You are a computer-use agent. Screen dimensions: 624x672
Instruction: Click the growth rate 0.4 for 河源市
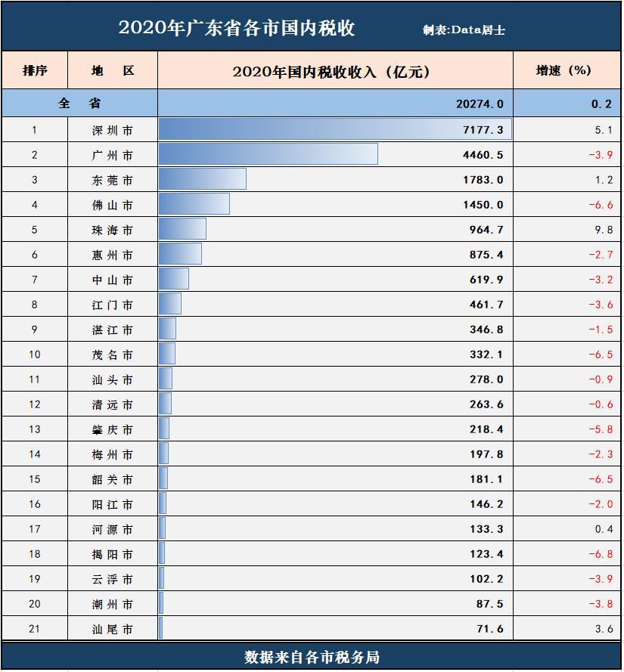pos(604,529)
